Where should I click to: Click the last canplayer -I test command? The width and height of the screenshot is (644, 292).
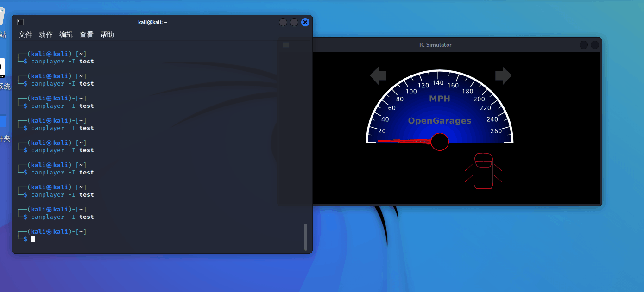click(63, 217)
